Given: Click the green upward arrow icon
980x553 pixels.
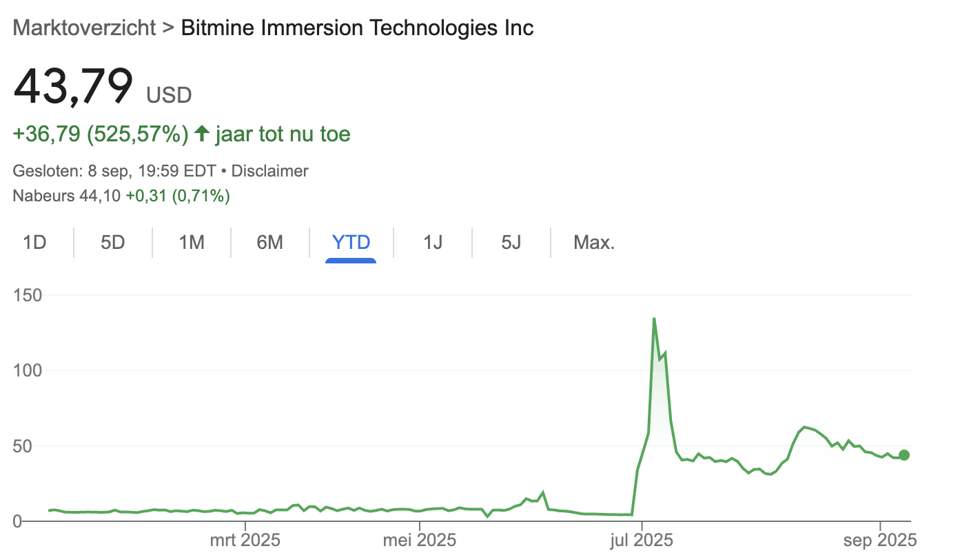Looking at the screenshot, I should click(202, 134).
